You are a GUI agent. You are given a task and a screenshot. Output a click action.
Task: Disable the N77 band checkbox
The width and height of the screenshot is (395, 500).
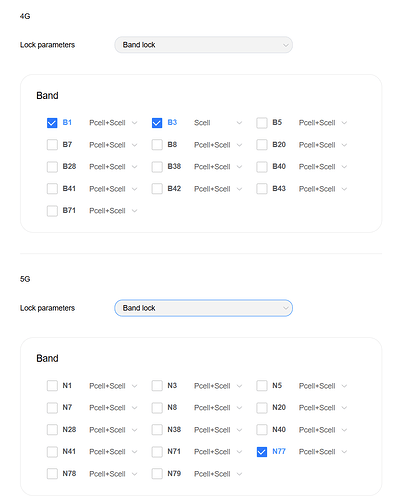(262, 452)
